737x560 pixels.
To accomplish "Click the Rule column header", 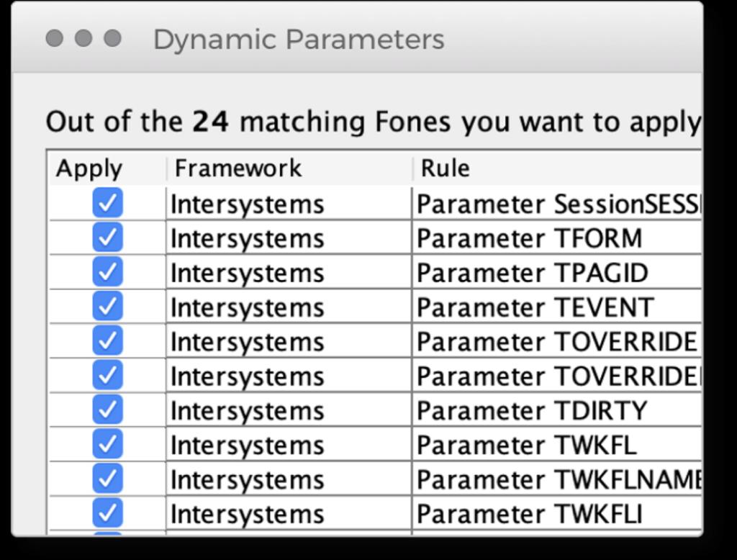I will tap(445, 168).
